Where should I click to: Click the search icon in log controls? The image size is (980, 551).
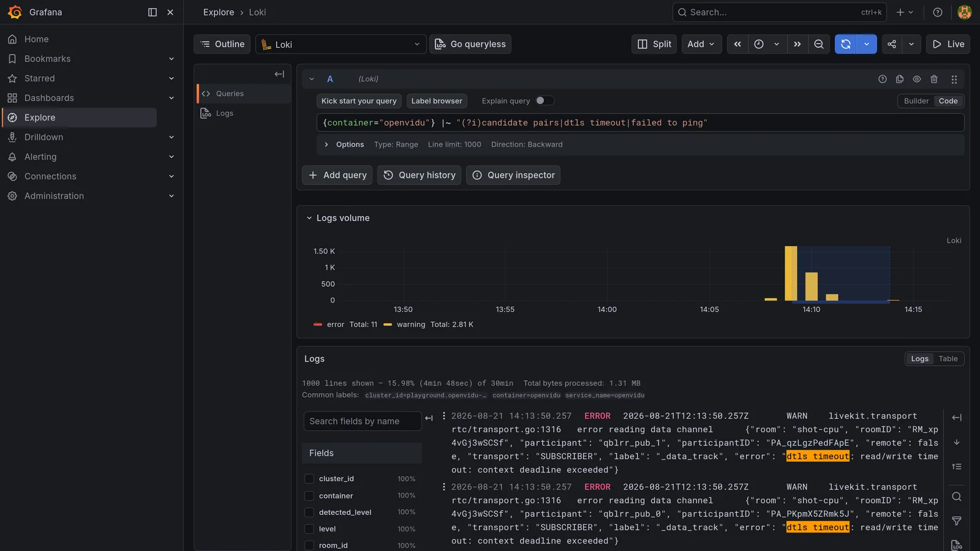point(957,497)
